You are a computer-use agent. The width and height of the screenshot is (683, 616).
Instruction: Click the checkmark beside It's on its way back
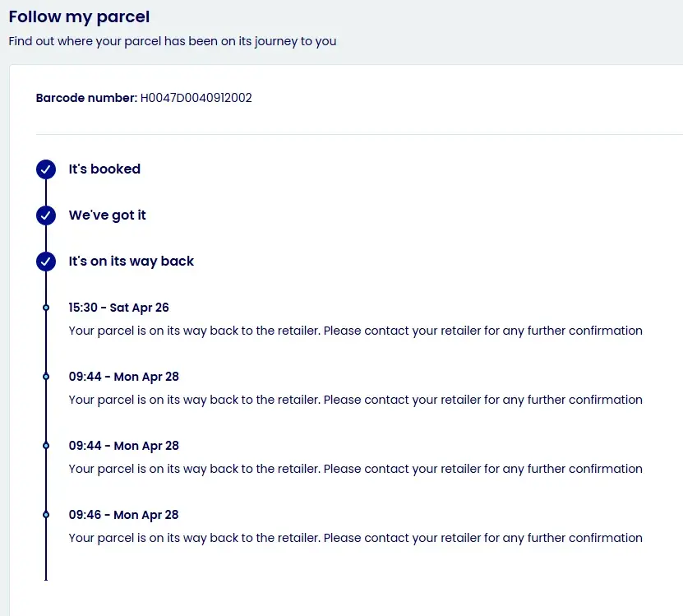click(46, 262)
